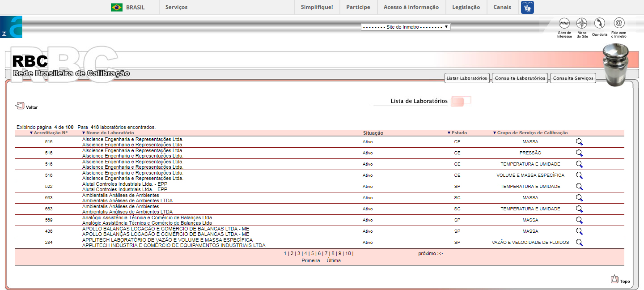Image resolution: width=644 pixels, height=290 pixels.
Task: Sort by the Estado column header
Action: tap(458, 133)
